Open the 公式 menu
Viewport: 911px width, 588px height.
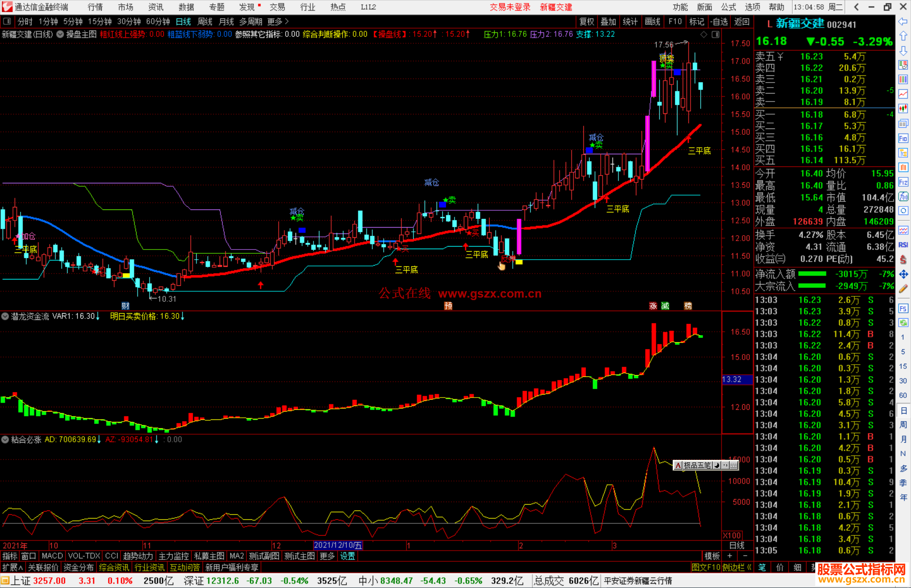point(728,7)
